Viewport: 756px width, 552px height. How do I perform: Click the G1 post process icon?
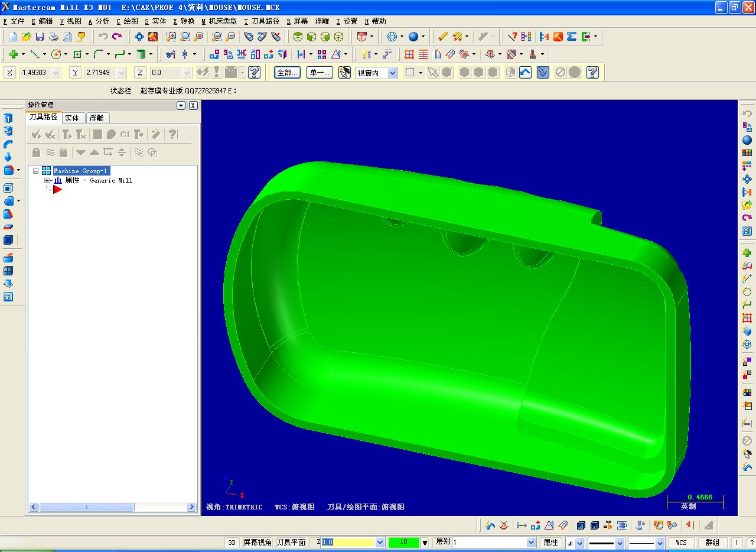[x=125, y=134]
